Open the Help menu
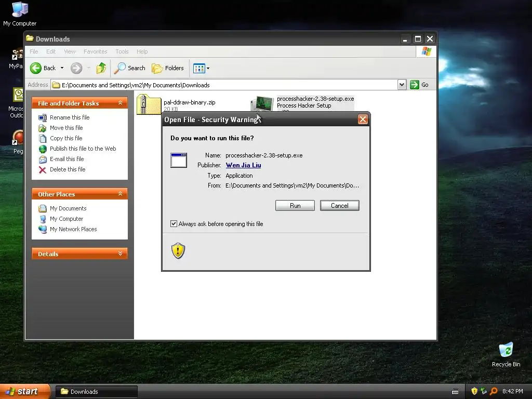Screen dimensions: 532x399 click(x=142, y=51)
